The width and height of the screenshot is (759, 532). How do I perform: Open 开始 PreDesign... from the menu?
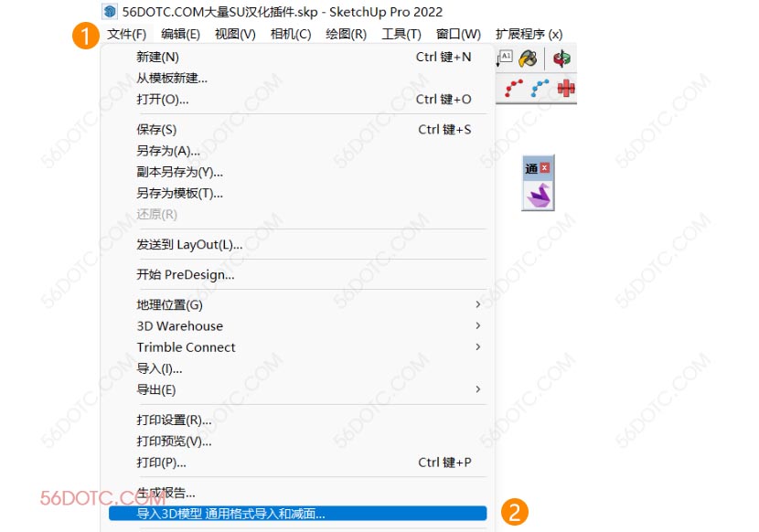tap(185, 274)
